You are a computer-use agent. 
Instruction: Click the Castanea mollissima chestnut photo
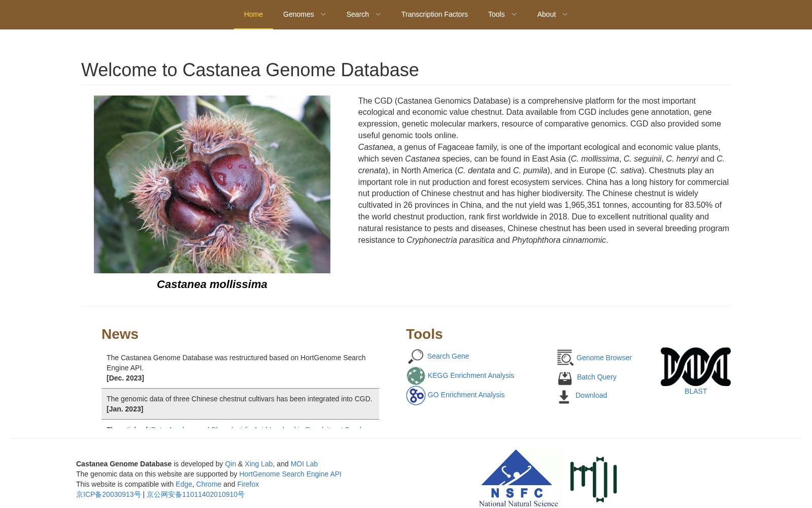pos(212,184)
